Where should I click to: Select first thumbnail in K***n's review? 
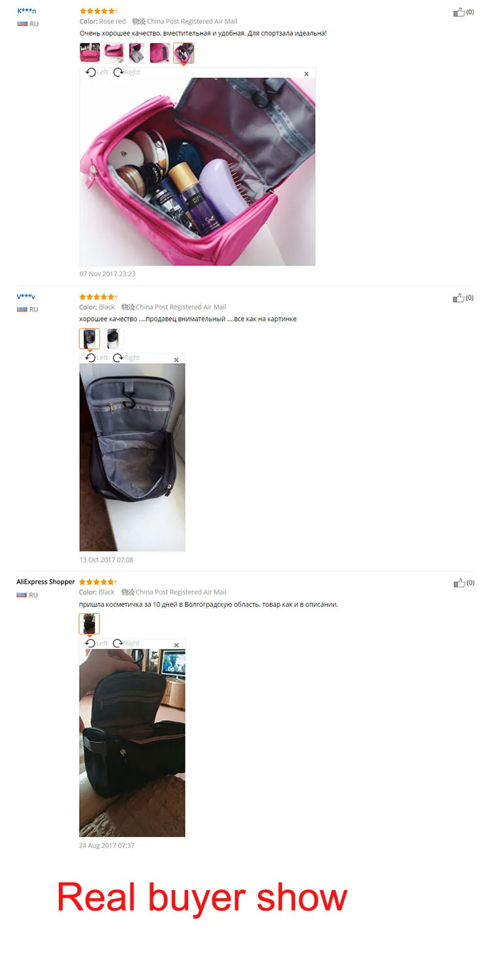[90, 53]
